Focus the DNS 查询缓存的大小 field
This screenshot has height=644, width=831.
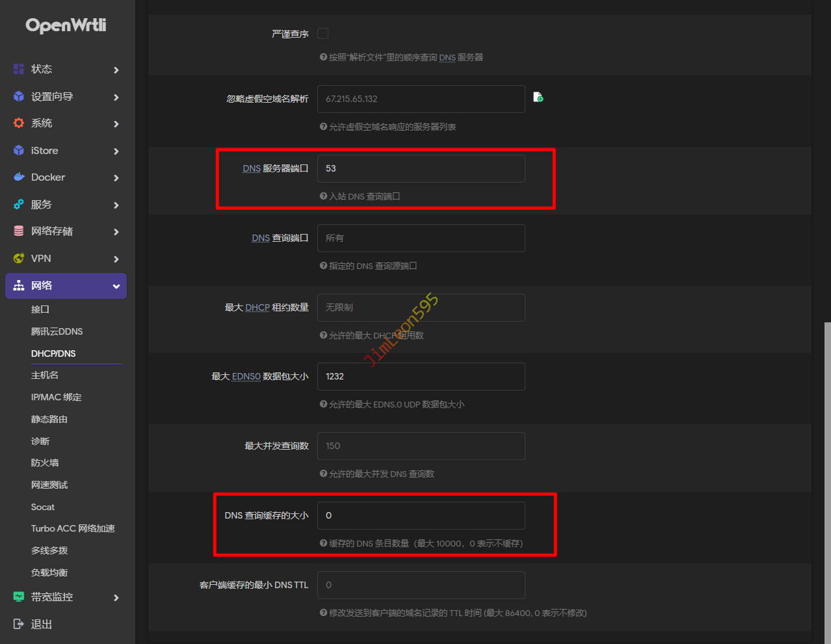click(421, 516)
